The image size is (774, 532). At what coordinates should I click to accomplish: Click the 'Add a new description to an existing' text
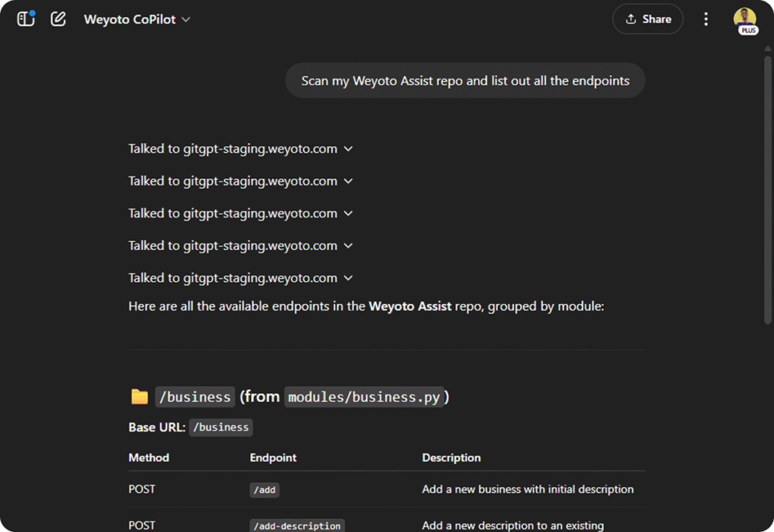pyautogui.click(x=513, y=526)
